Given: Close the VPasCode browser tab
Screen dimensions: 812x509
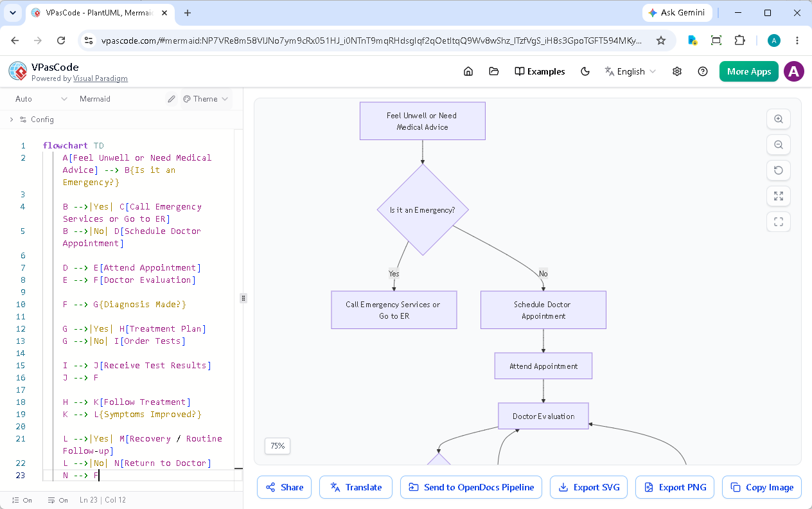Looking at the screenshot, I should coord(164,13).
